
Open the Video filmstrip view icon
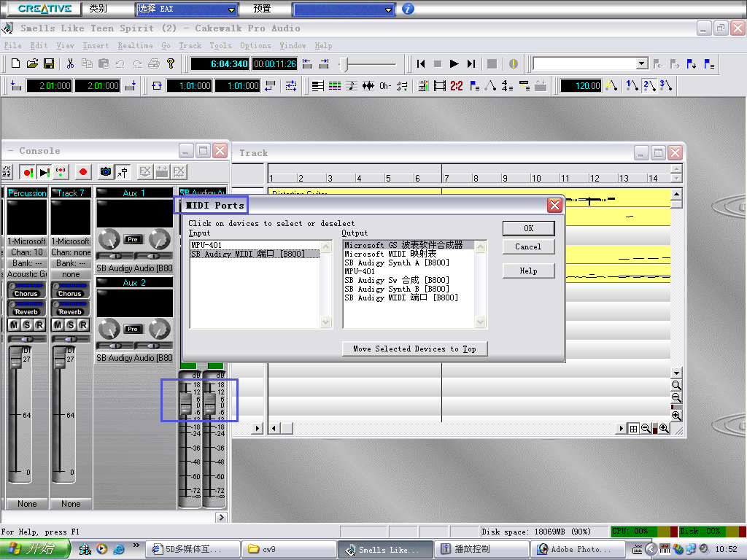pyautogui.click(x=440, y=86)
